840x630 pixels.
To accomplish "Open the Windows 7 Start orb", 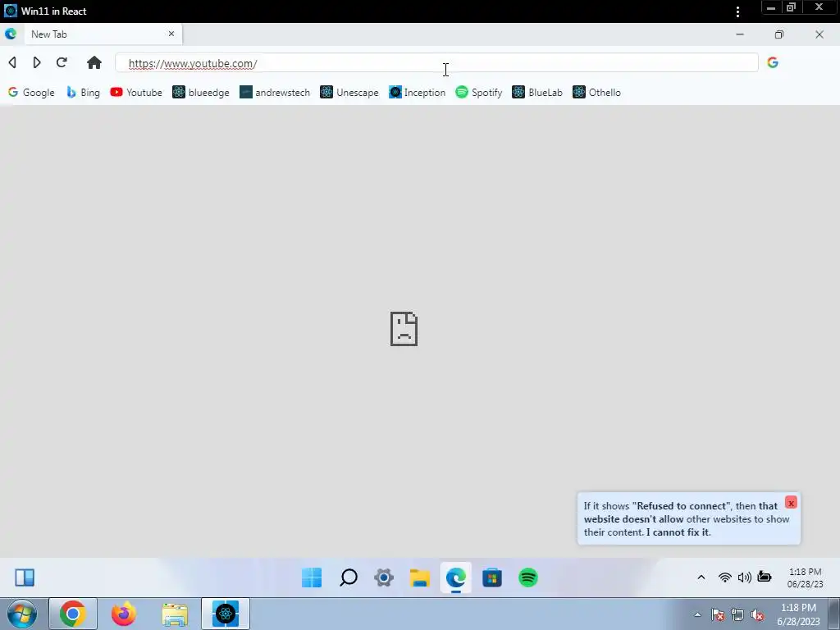I will coord(22,614).
